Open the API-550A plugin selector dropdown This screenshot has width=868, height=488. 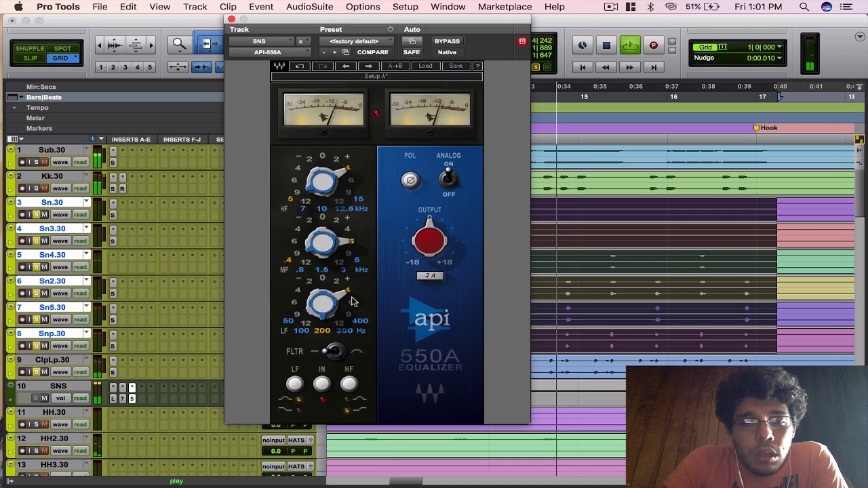point(270,52)
